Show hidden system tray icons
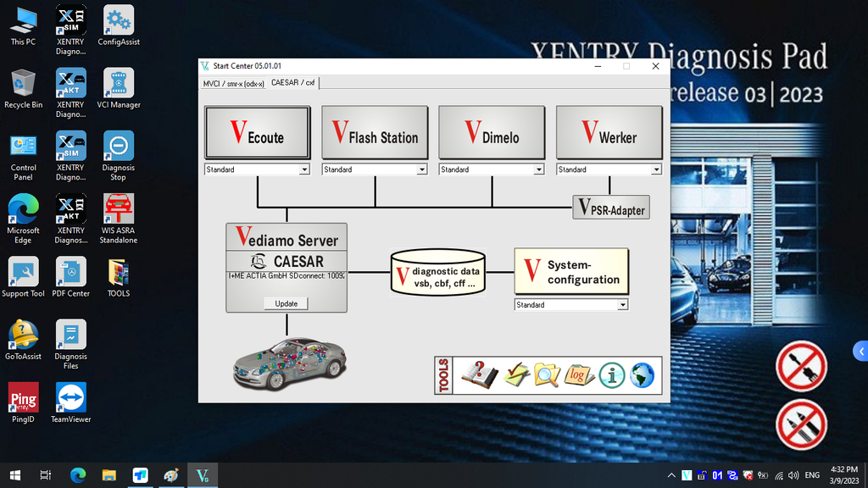Screen dimensions: 868x488 point(672,475)
